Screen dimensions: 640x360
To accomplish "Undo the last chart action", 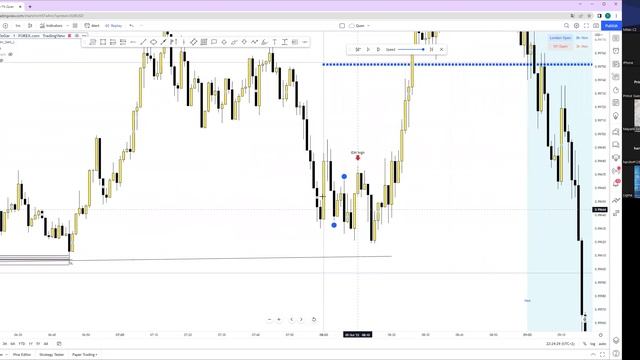I will [131, 26].
